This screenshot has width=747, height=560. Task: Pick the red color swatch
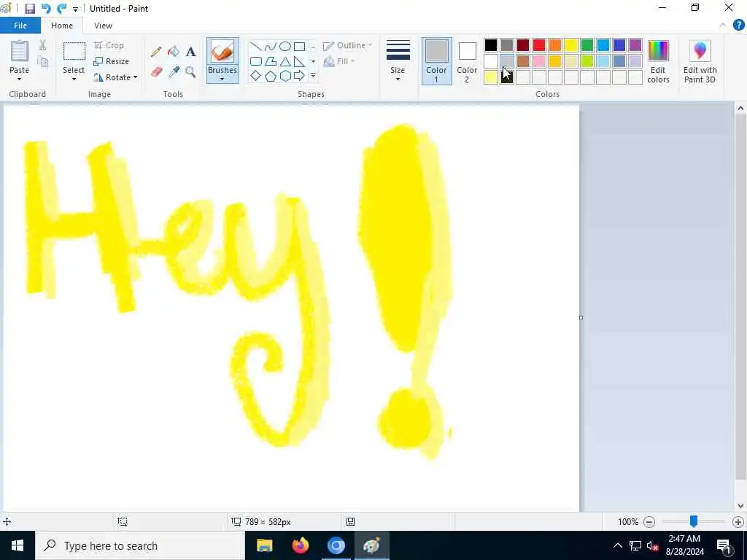[x=539, y=45]
